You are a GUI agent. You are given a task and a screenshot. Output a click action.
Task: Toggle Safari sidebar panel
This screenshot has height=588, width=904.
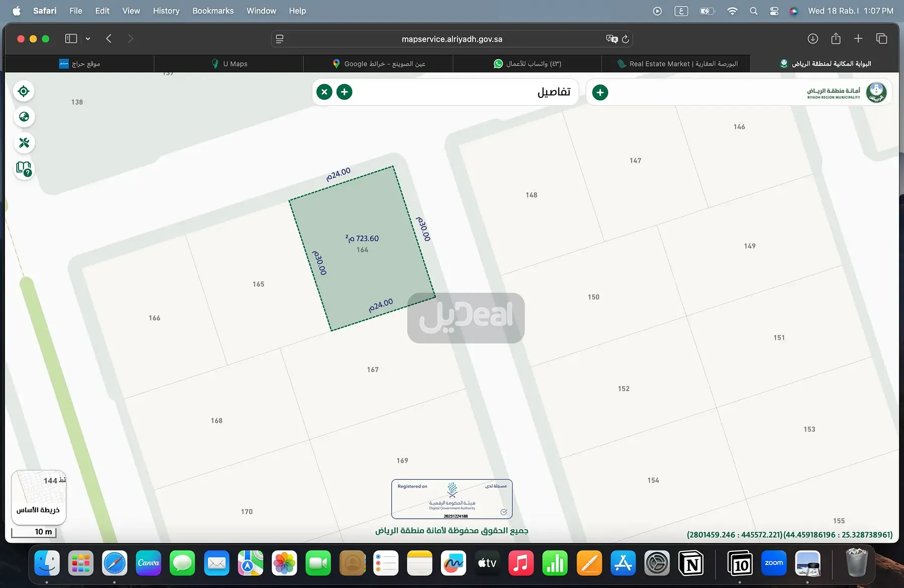point(71,39)
